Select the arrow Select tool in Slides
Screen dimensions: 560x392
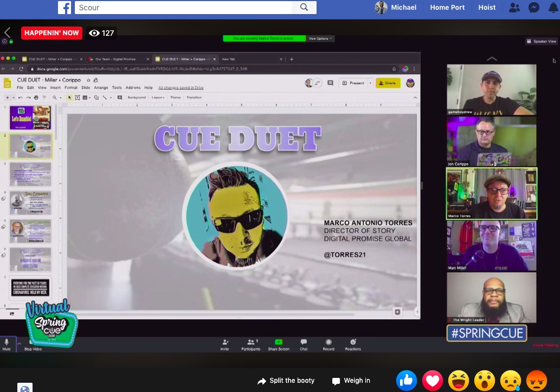(69, 98)
